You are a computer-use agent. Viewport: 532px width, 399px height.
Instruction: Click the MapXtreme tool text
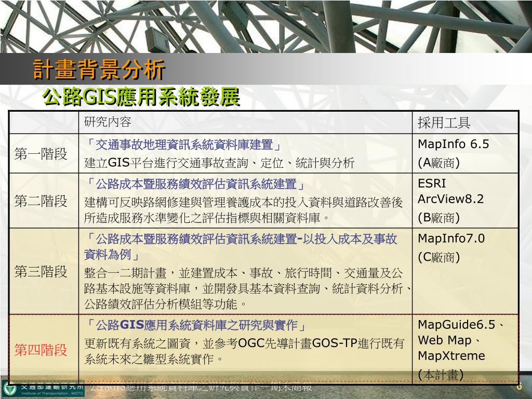pyautogui.click(x=451, y=355)
